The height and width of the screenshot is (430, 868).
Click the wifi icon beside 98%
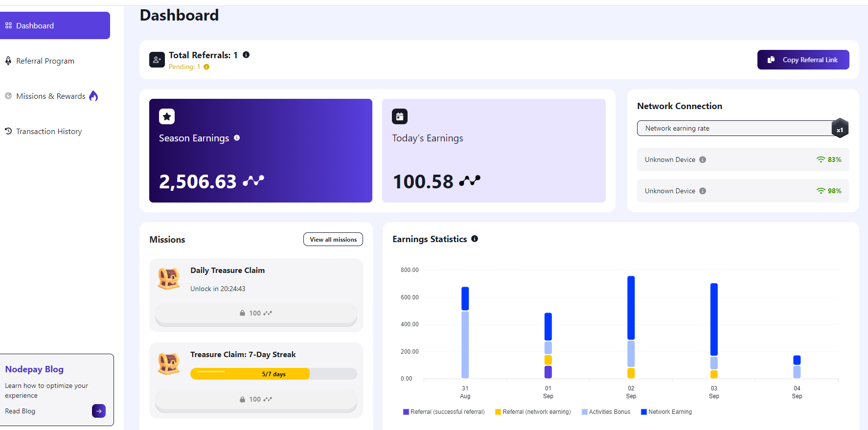click(821, 191)
